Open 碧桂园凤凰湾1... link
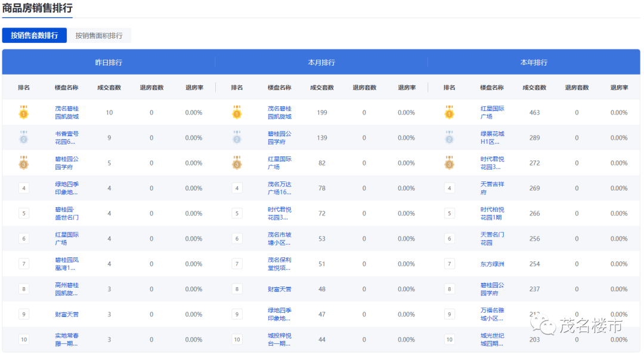 click(67, 264)
